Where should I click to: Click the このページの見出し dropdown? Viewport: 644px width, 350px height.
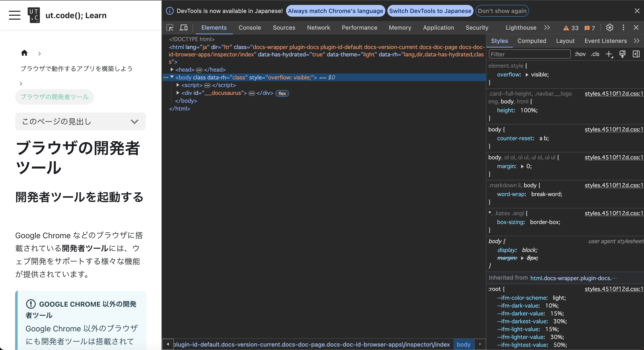80,121
